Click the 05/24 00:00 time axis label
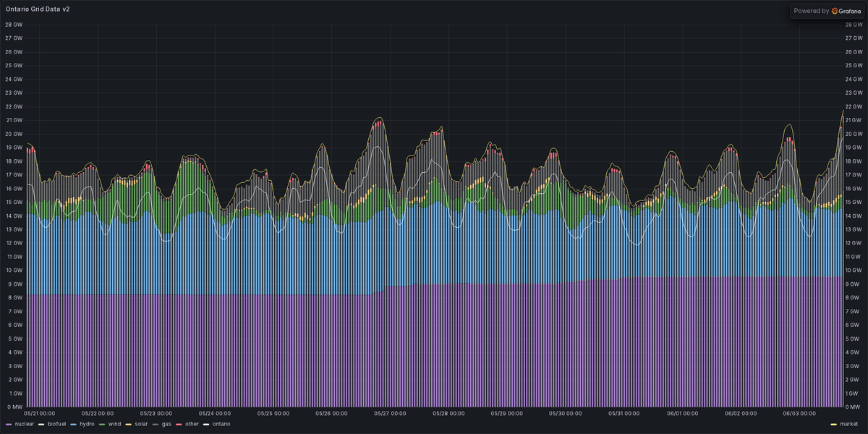Screen dimensions: 868x434 (214, 414)
